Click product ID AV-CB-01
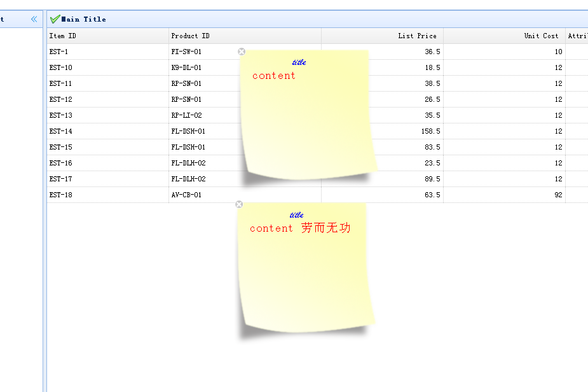Screen dimensions: 588x392 coord(186,195)
